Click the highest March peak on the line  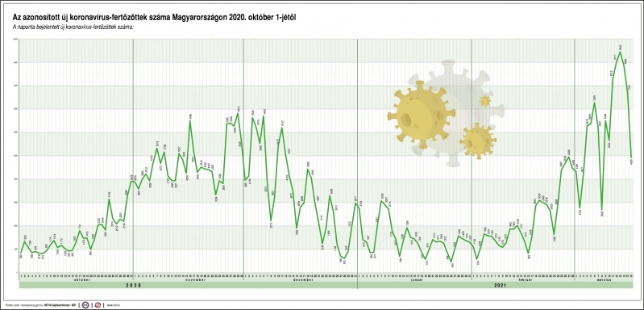(620, 52)
